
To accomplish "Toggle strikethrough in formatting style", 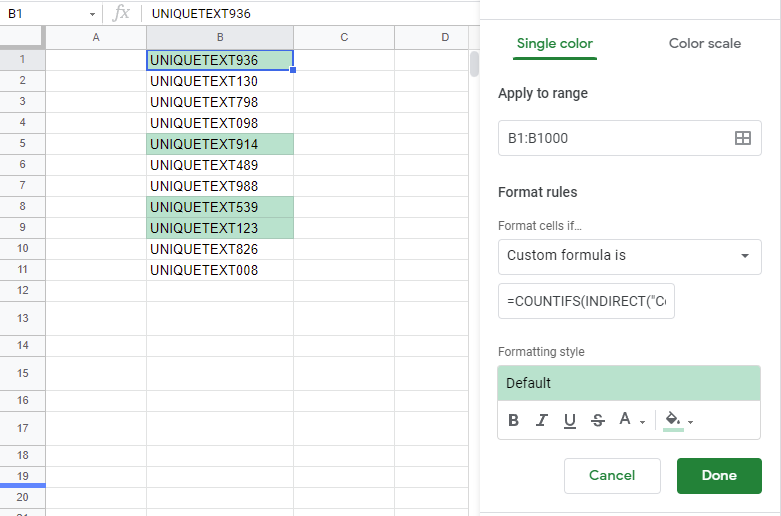I will coord(598,420).
